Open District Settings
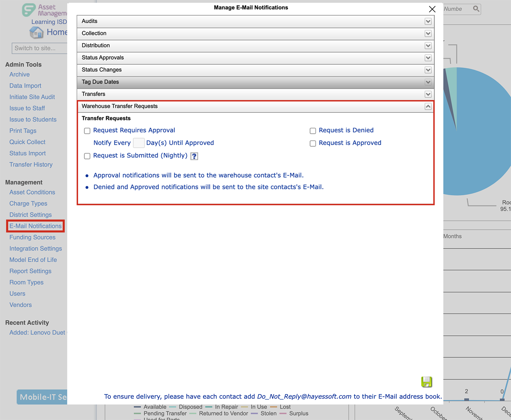Viewport: 511px width, 420px height. point(30,215)
